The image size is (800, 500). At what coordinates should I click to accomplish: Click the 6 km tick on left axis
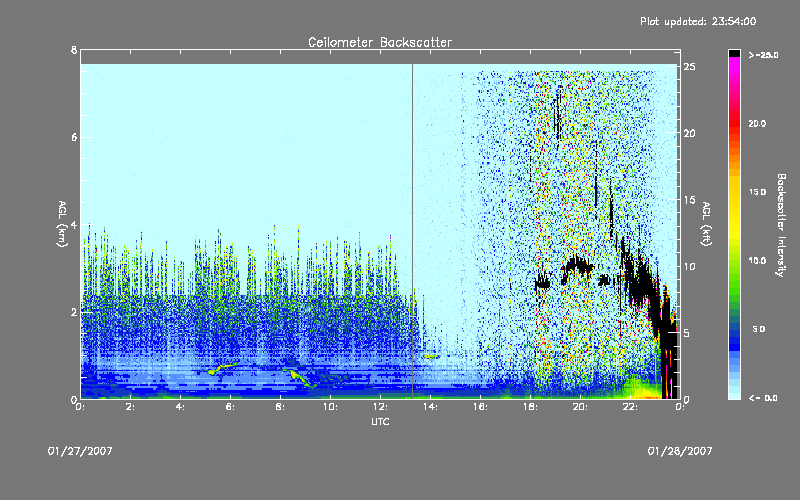pos(74,137)
